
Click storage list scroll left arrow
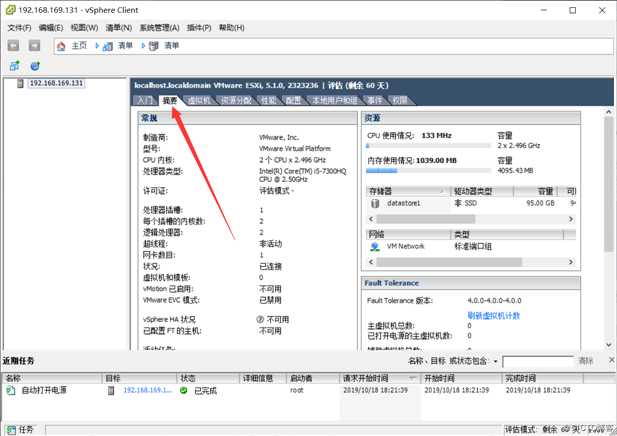click(x=371, y=219)
